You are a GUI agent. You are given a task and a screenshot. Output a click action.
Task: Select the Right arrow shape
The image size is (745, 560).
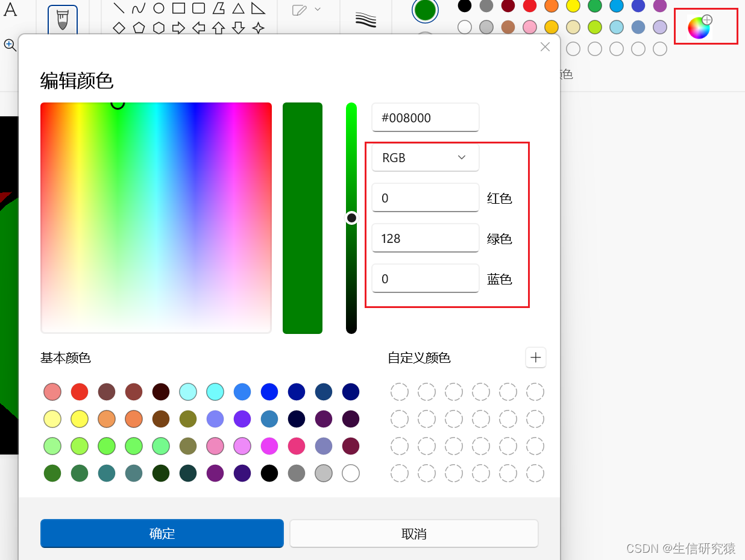point(178,28)
